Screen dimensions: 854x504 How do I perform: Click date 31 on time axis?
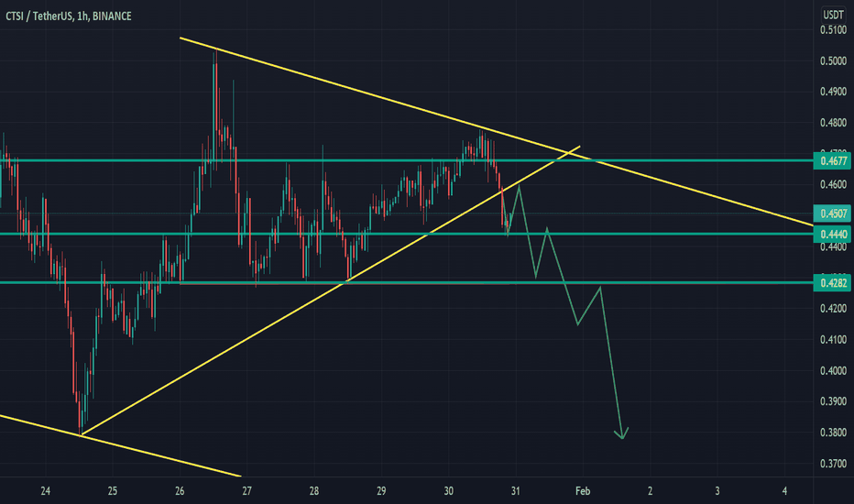515,491
